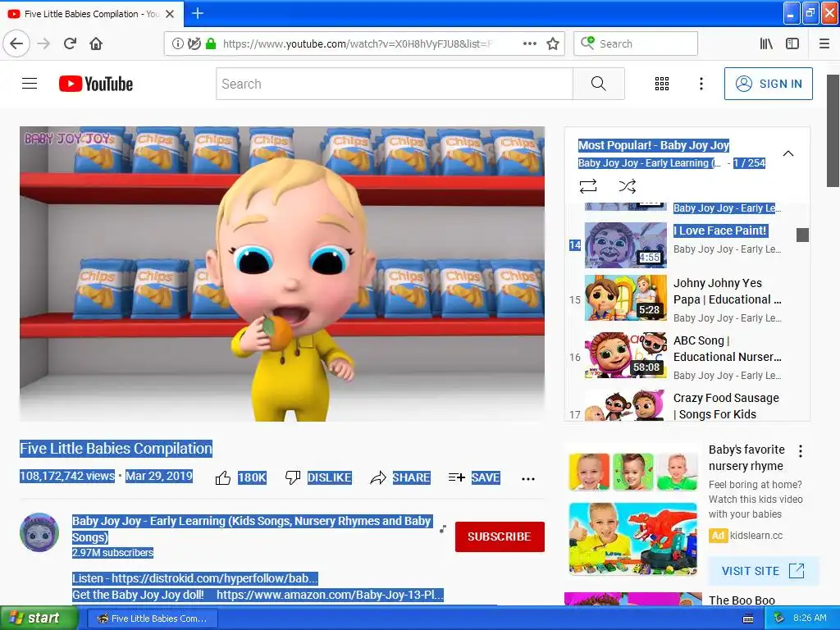The width and height of the screenshot is (840, 630).
Task: Open ad options three-dot menu
Action: pos(801,451)
